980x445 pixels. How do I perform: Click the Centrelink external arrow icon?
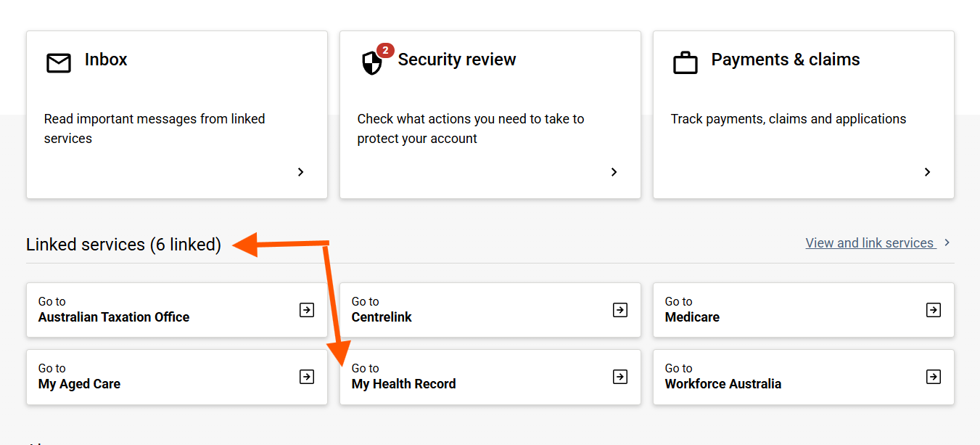click(x=620, y=310)
